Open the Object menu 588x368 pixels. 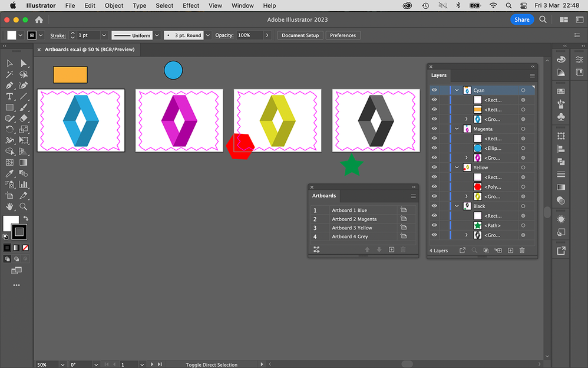coord(114,6)
